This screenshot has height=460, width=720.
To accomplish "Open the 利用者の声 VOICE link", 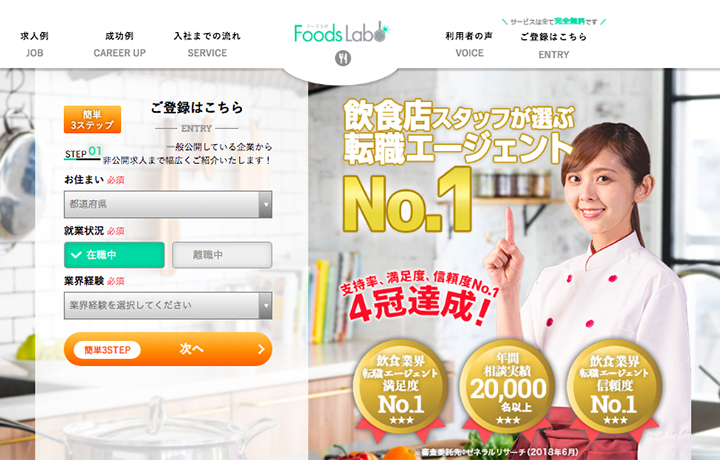I will [x=469, y=44].
